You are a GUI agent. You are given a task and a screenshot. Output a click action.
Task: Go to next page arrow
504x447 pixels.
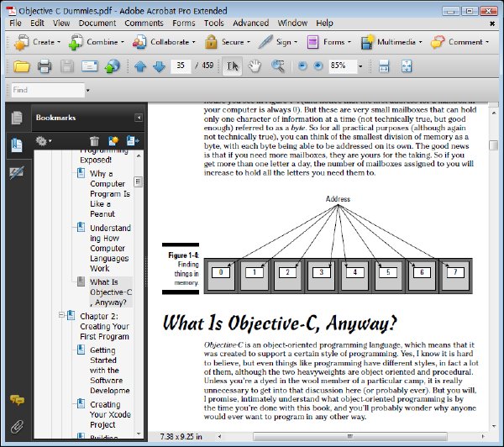point(159,66)
